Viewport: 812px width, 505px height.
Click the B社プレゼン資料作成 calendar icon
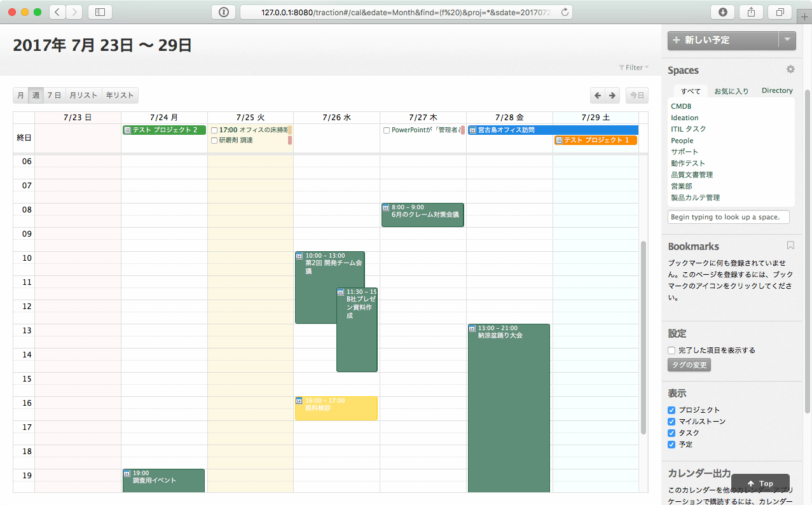coord(341,292)
